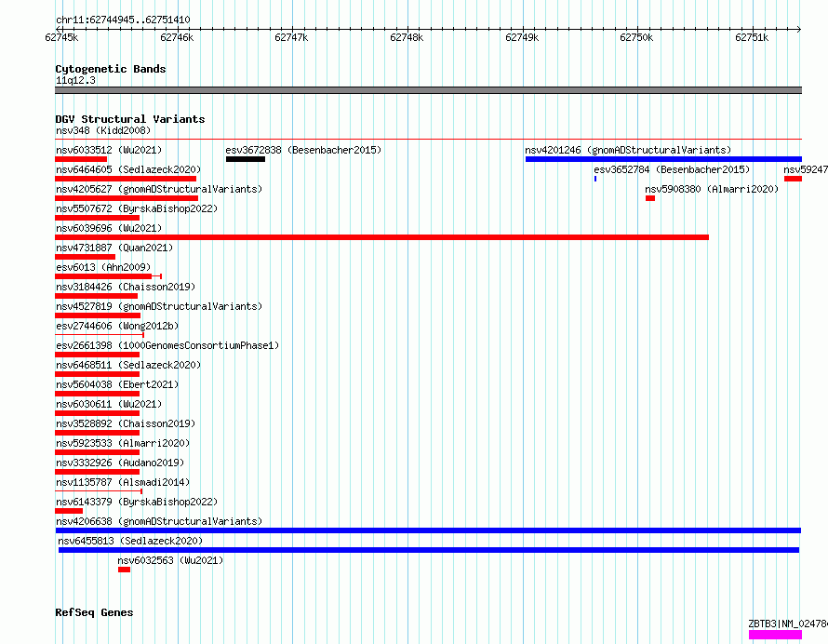
Task: Open the nsv4205627 gnomADStructuralVariants label
Action: (159, 189)
